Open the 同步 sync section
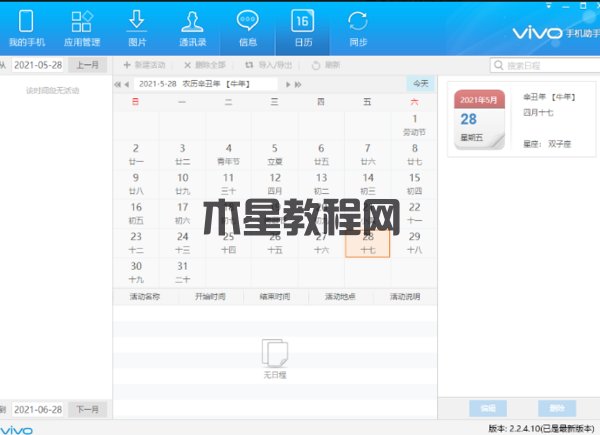Screen dimensions: 600x435 tap(358, 29)
